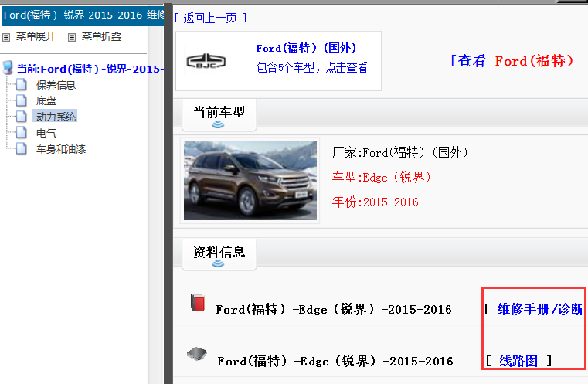Click the page icon next to 动力系统

tap(22, 117)
